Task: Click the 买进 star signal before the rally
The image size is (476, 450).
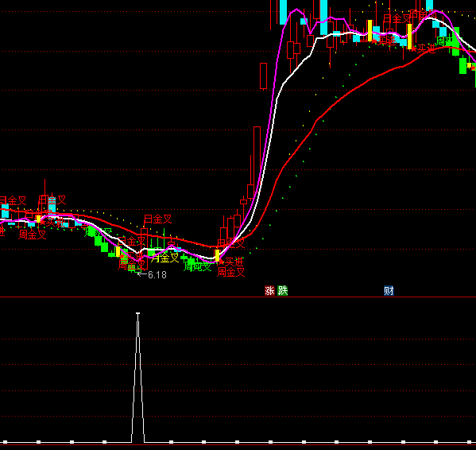Action: (x=231, y=262)
